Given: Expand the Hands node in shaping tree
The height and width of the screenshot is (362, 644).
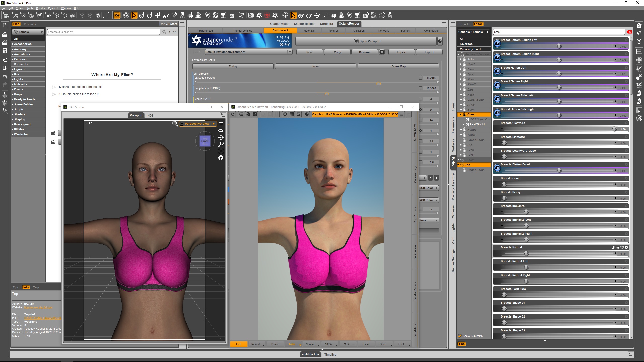Looking at the screenshot, I should coord(461,130).
